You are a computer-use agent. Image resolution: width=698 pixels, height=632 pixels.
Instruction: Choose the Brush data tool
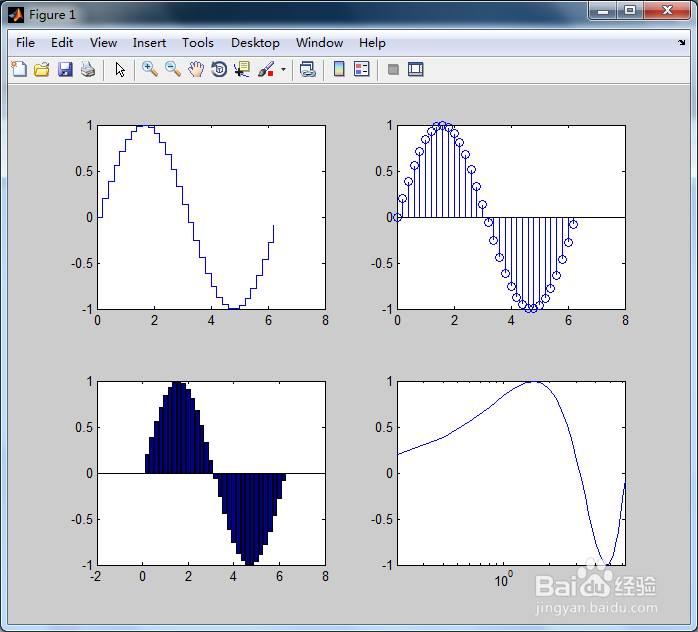pos(266,69)
